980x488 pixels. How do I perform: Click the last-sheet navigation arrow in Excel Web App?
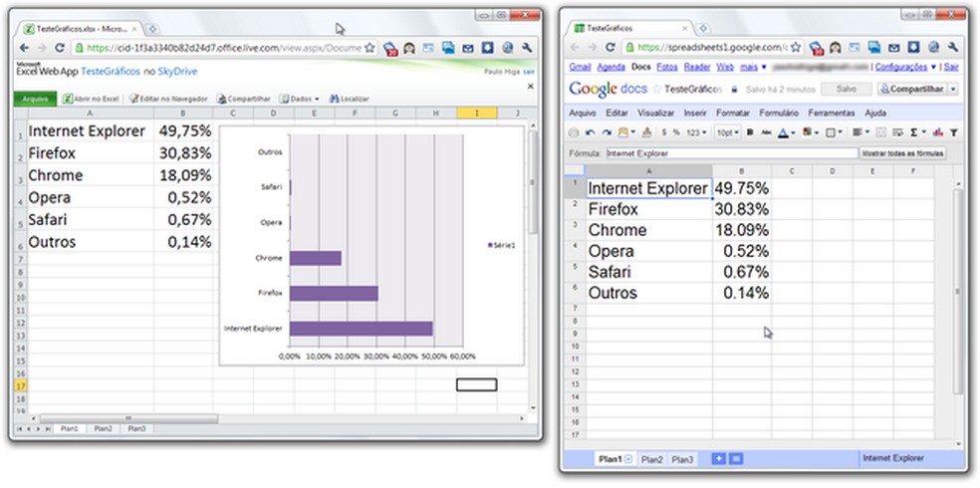tap(47, 428)
